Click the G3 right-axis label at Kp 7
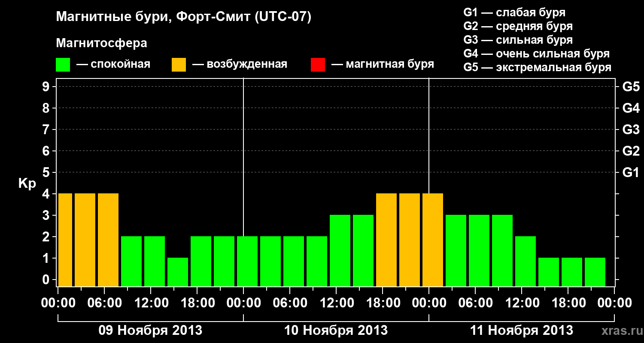 [631, 129]
